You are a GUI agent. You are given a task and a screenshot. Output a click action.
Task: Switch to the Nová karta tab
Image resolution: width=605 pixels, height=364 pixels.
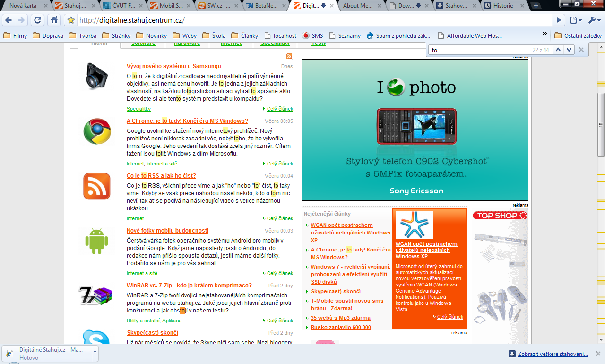coord(26,6)
